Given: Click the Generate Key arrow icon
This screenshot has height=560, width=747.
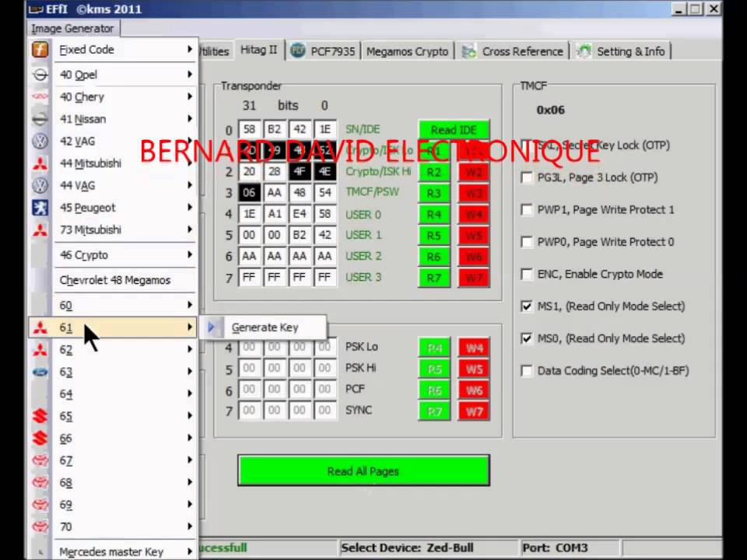Looking at the screenshot, I should point(211,327).
